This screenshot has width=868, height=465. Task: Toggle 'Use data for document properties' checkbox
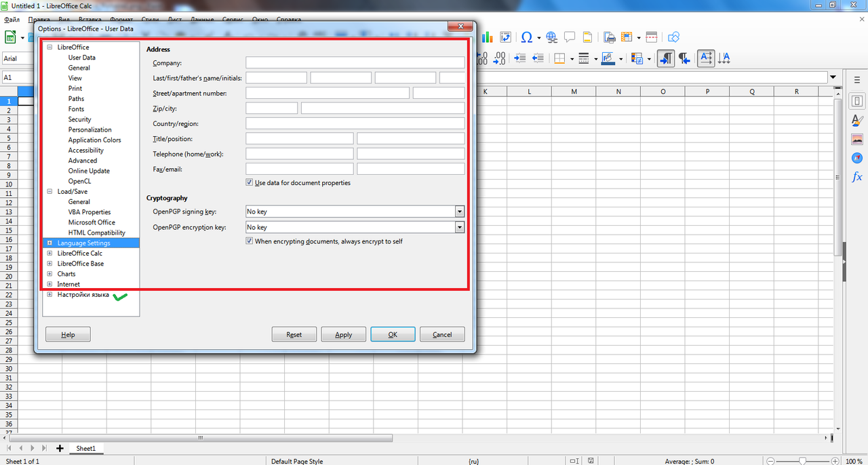click(250, 183)
